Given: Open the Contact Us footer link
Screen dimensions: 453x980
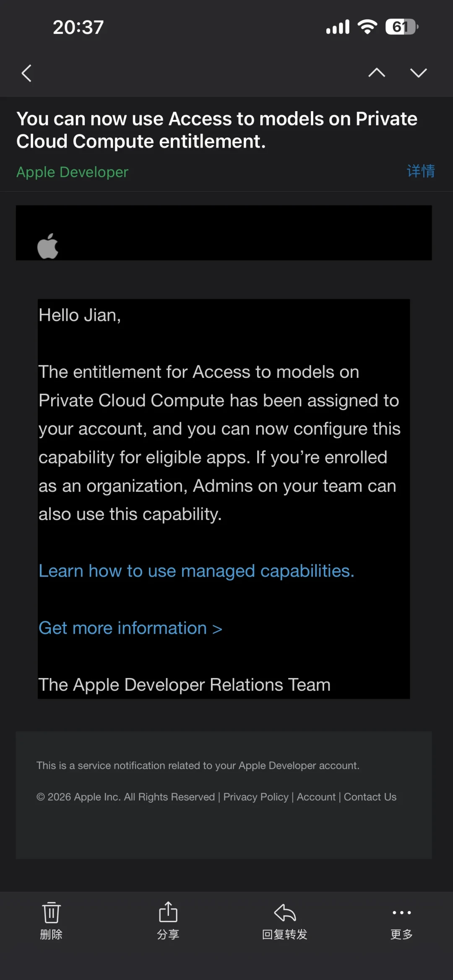Looking at the screenshot, I should tap(370, 797).
